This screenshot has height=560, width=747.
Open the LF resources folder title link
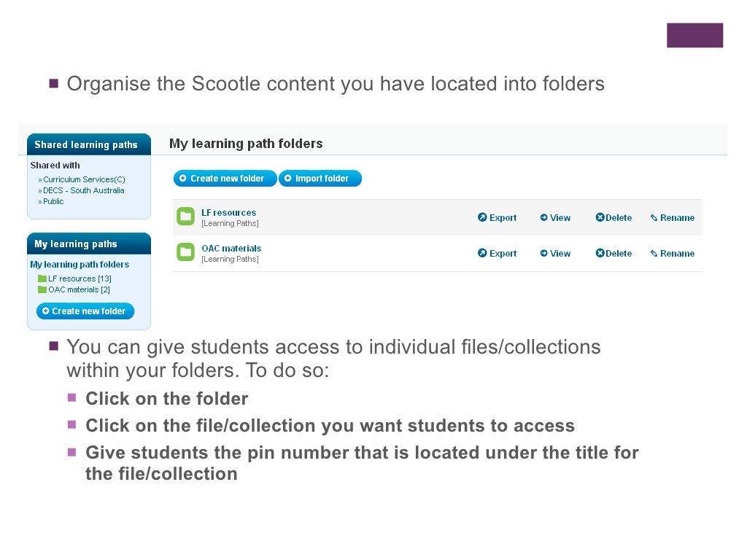tap(229, 213)
